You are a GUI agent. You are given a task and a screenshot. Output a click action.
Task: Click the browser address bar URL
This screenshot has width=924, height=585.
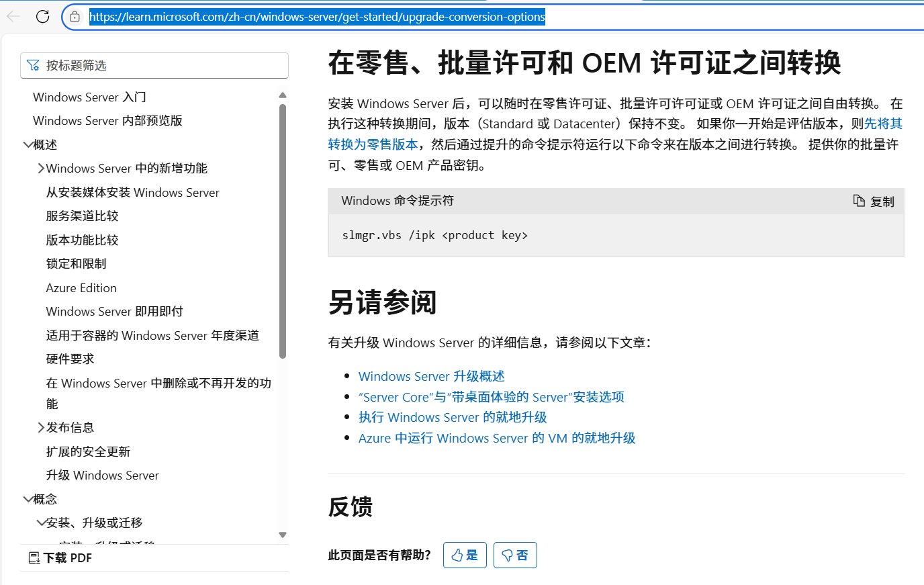[317, 17]
